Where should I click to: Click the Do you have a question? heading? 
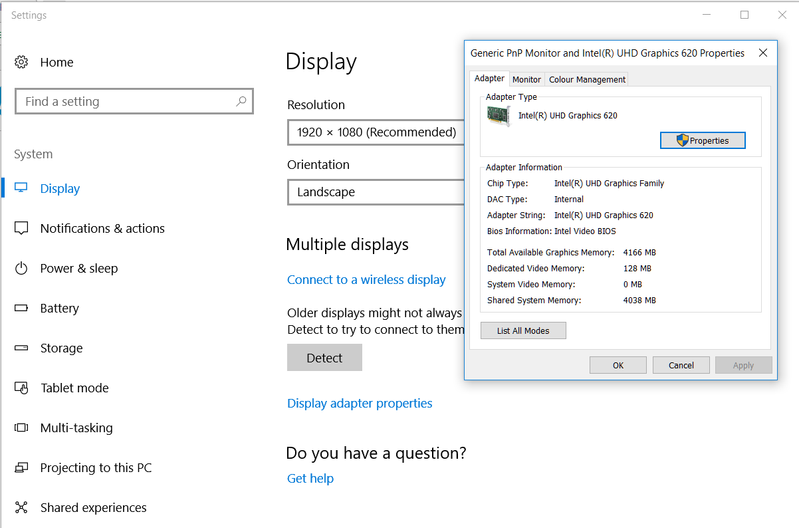pyautogui.click(x=376, y=453)
